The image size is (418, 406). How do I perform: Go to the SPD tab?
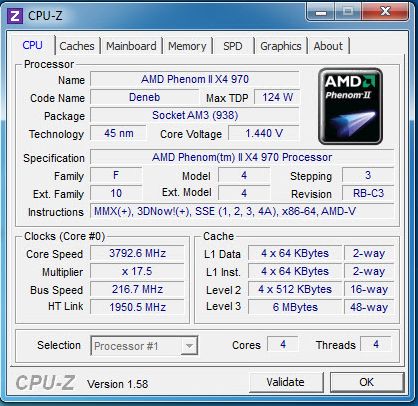coord(232,46)
